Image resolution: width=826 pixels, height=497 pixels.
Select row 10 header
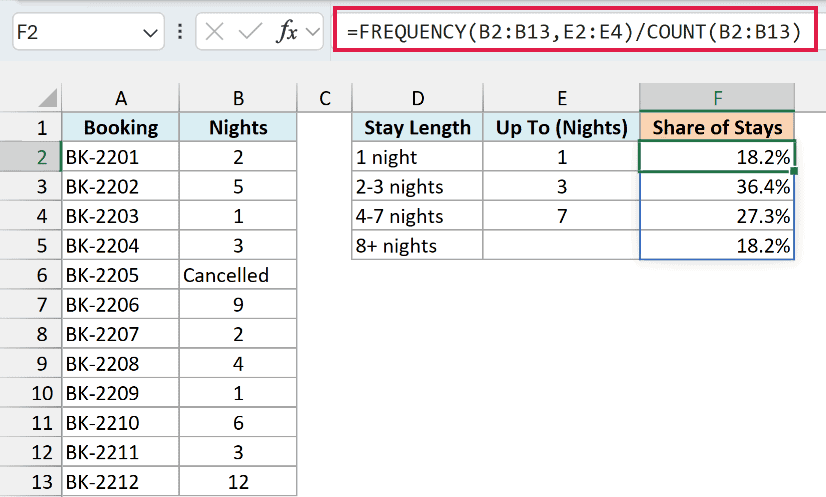click(31, 393)
